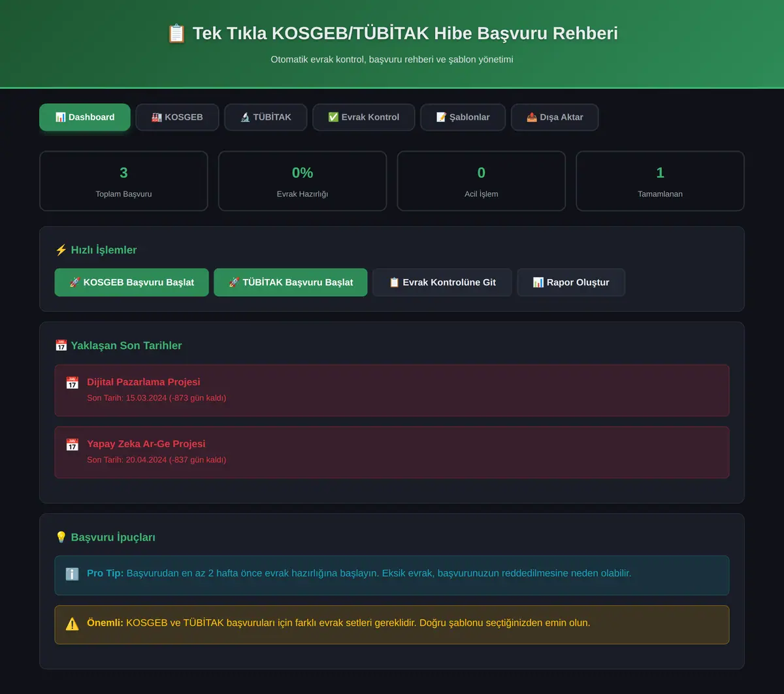This screenshot has width=784, height=694.
Task: Open the Dışa Aktar tab
Action: 555,117
